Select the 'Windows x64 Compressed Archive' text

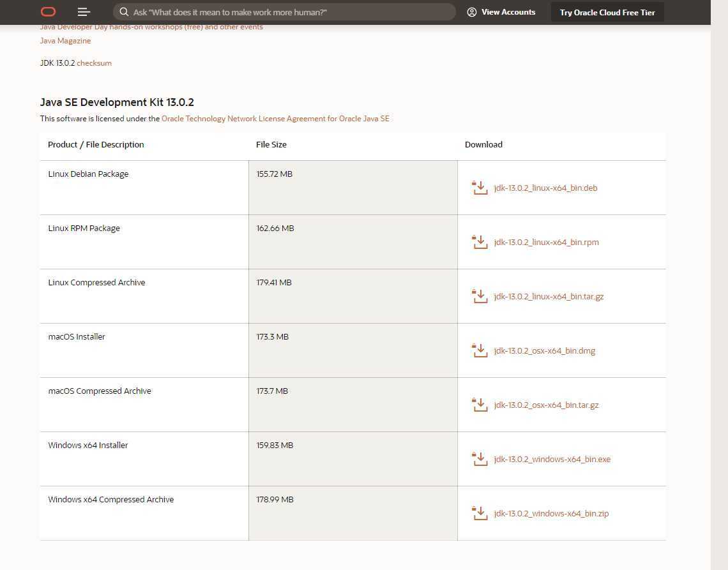coord(111,500)
